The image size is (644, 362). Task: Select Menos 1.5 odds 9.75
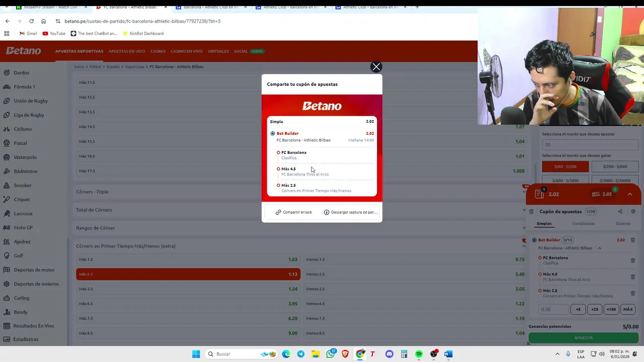tap(415, 259)
